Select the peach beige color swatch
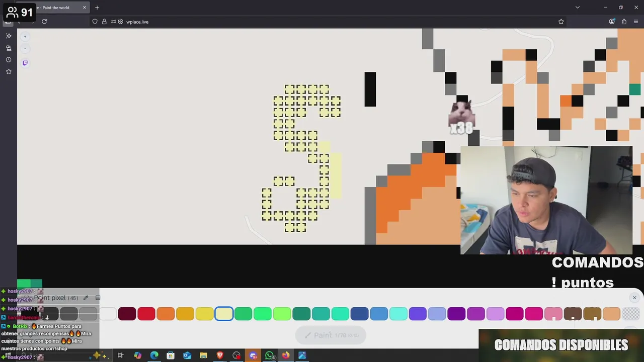This screenshot has height=362, width=644. (611, 314)
